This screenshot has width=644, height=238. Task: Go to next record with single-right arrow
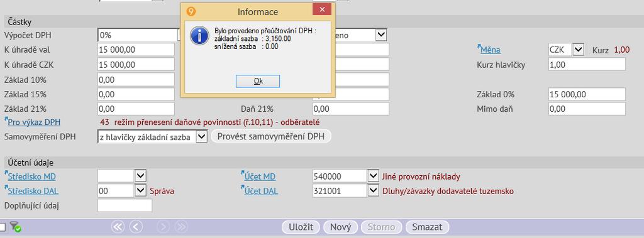click(x=163, y=227)
